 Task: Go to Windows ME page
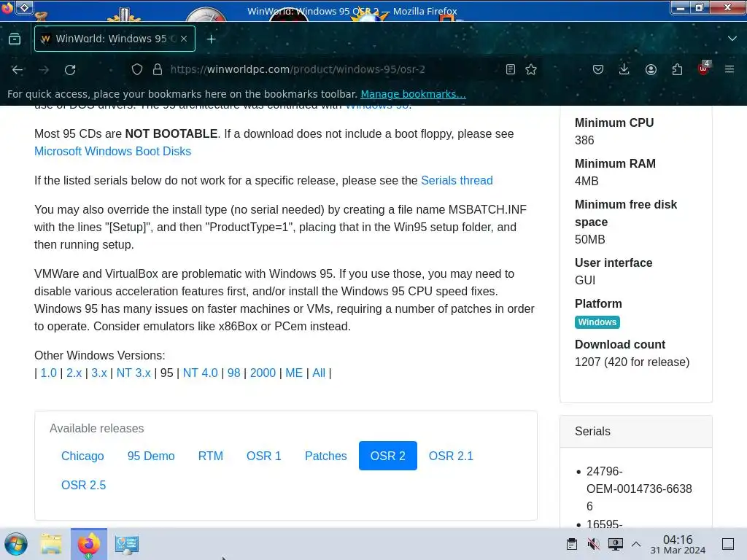294,373
